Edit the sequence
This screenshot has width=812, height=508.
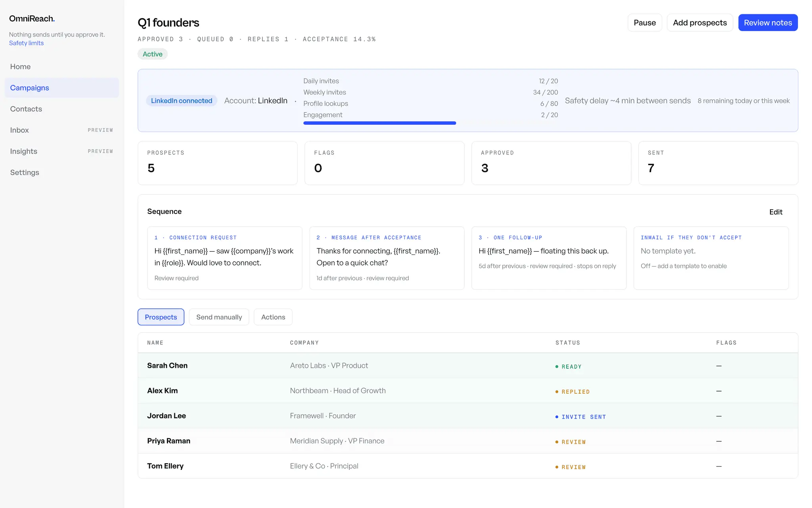coord(776,212)
